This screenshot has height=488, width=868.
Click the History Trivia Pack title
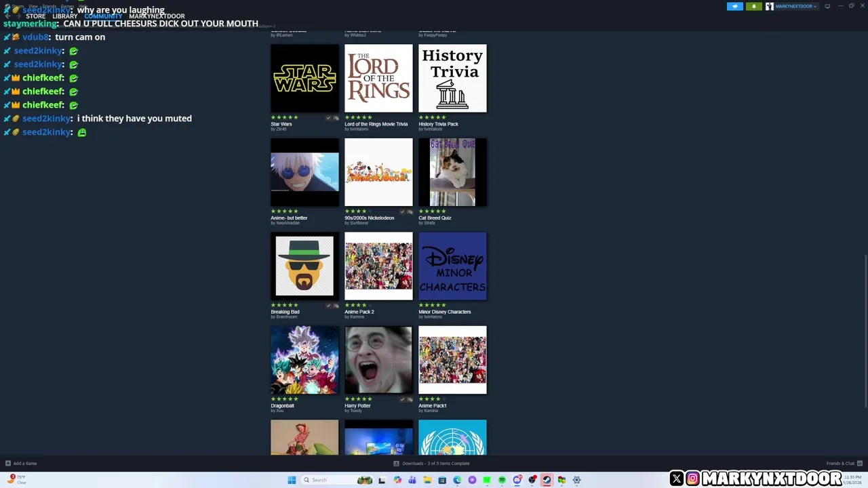(439, 124)
